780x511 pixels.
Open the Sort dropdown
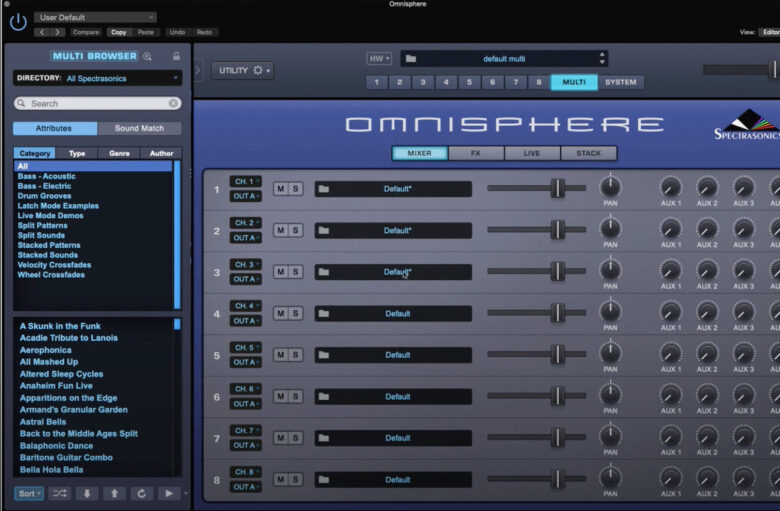(29, 494)
